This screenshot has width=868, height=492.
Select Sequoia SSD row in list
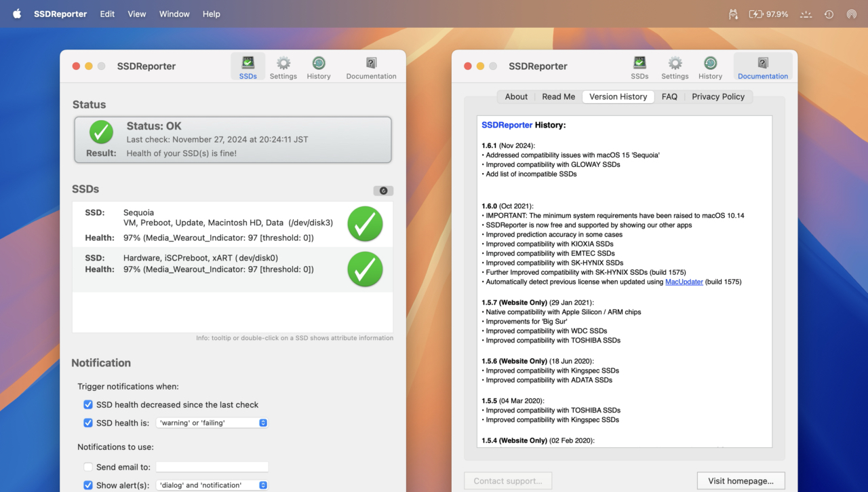coord(233,225)
